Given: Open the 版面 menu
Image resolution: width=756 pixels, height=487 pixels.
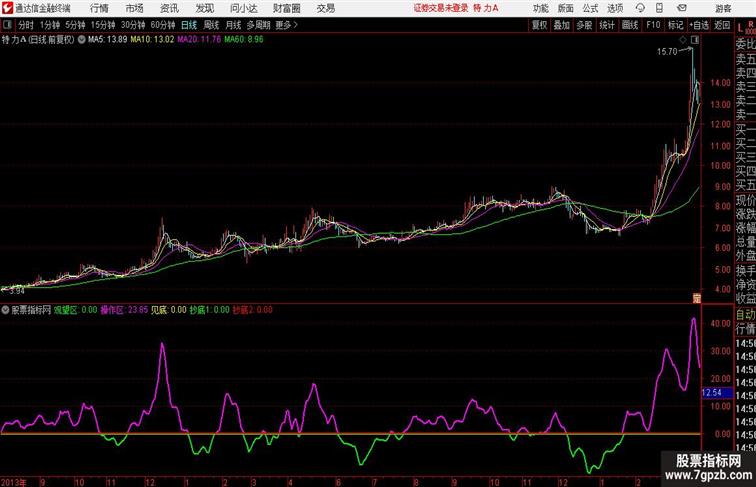Looking at the screenshot, I should tap(566, 8).
